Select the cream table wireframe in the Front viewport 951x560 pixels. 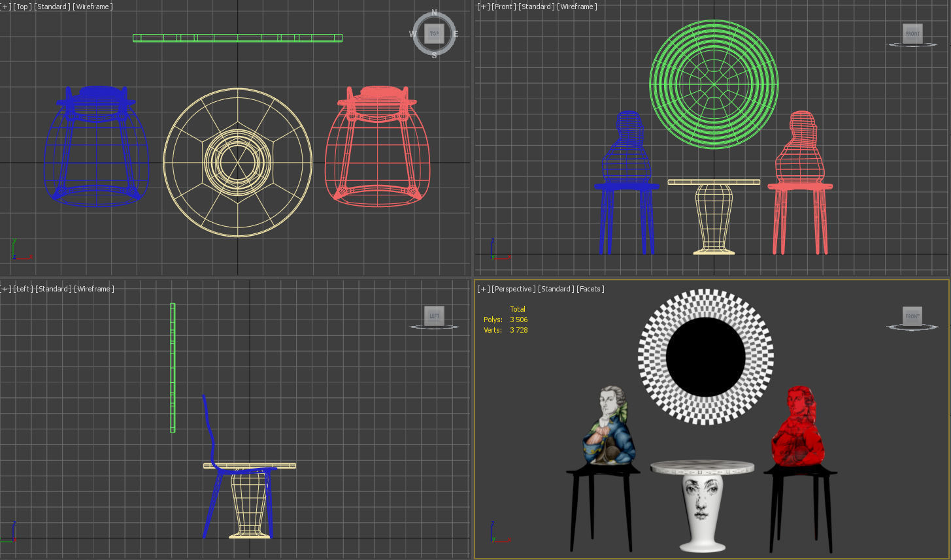[x=714, y=216]
